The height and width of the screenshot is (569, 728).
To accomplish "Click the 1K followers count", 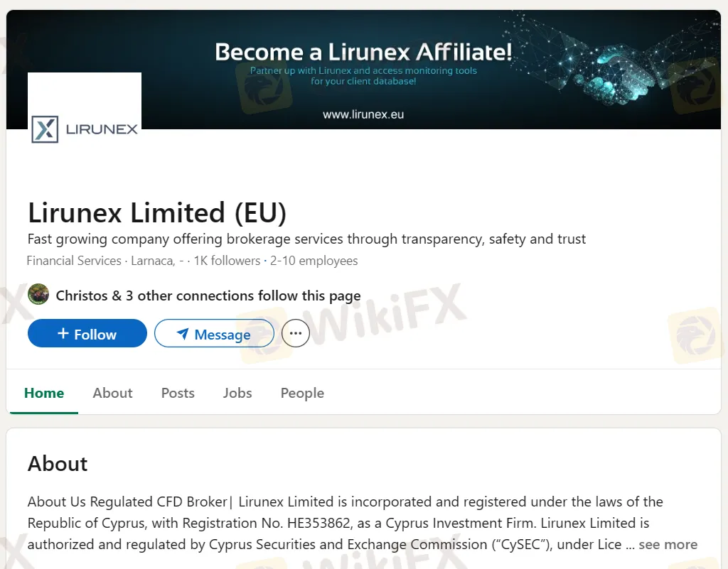I will (x=227, y=261).
